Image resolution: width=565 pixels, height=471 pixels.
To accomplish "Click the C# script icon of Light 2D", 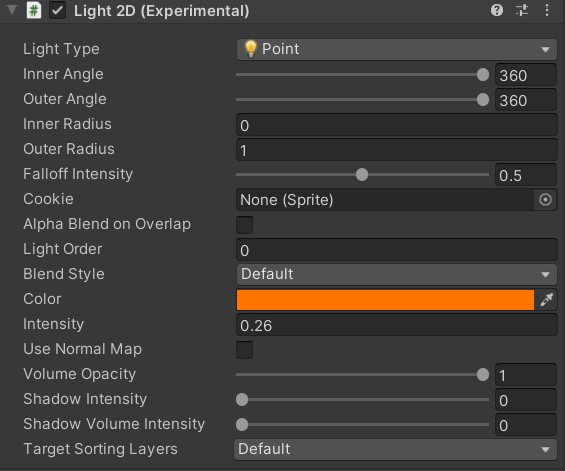I will coord(34,10).
